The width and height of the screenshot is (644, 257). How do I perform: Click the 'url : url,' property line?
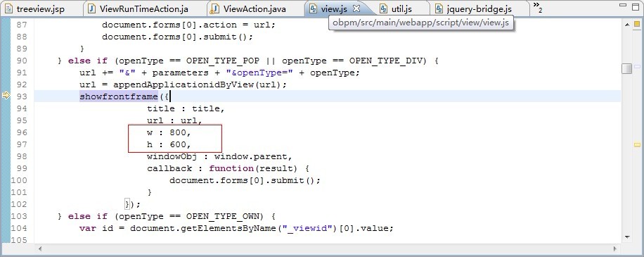click(x=174, y=120)
